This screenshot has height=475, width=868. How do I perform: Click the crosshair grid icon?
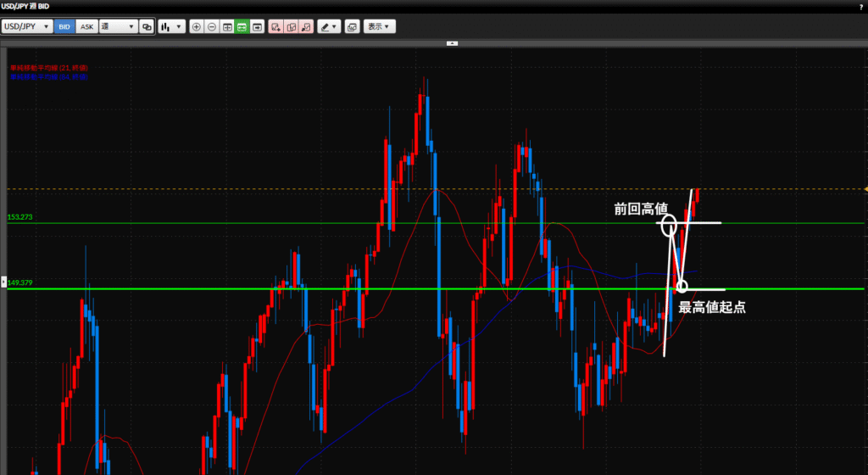click(x=227, y=26)
